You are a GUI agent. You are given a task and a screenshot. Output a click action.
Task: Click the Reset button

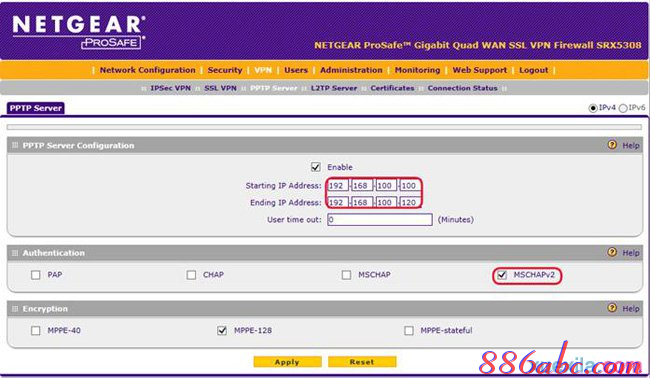[x=362, y=362]
